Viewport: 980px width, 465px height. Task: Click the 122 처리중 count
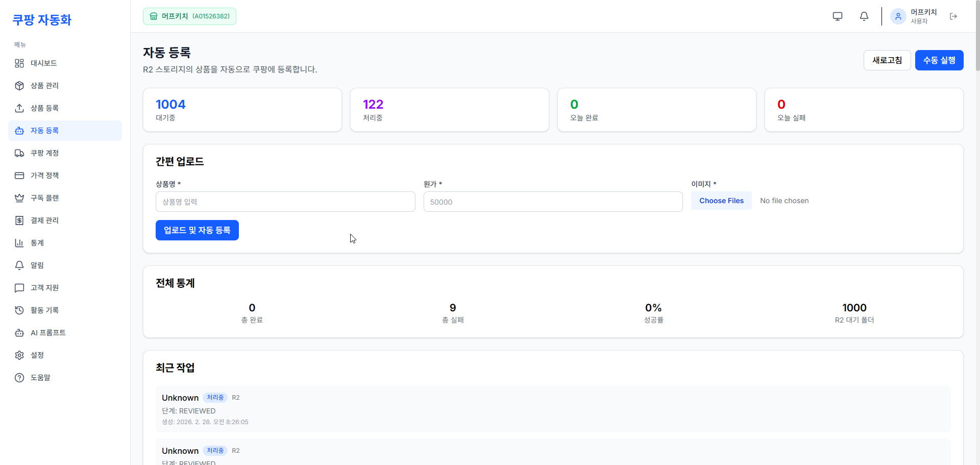373,105
